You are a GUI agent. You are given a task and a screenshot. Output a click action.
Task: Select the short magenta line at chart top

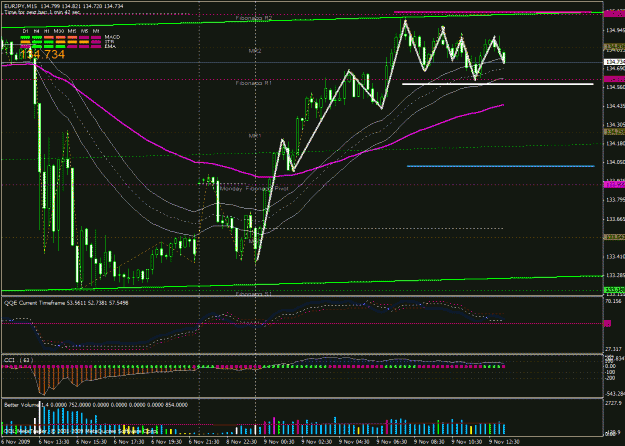click(x=492, y=12)
